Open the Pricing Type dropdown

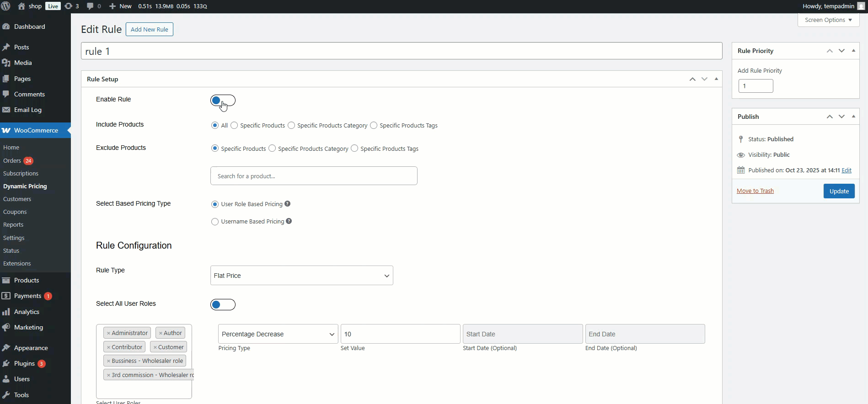[x=278, y=334]
